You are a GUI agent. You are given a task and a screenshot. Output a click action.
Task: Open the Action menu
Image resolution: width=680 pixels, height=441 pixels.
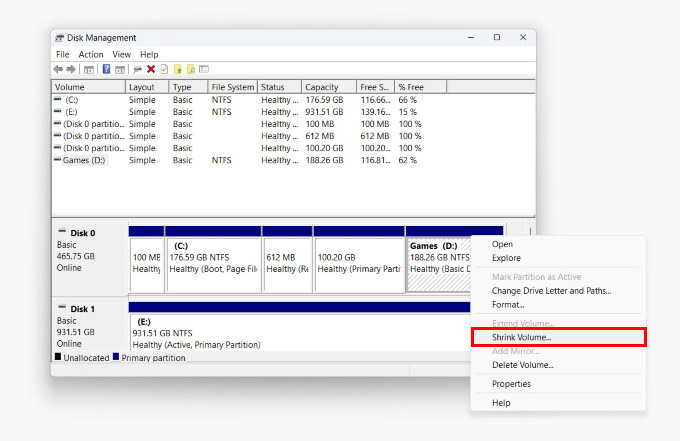[91, 54]
